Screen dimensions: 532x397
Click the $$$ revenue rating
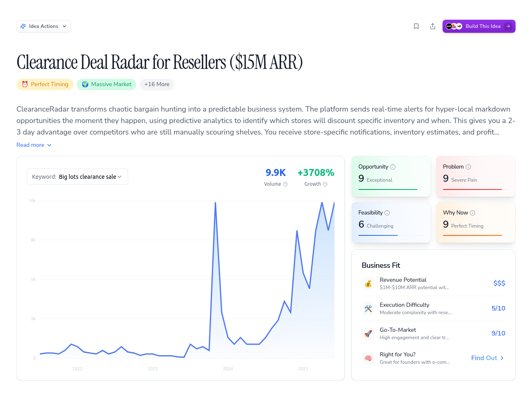(499, 283)
